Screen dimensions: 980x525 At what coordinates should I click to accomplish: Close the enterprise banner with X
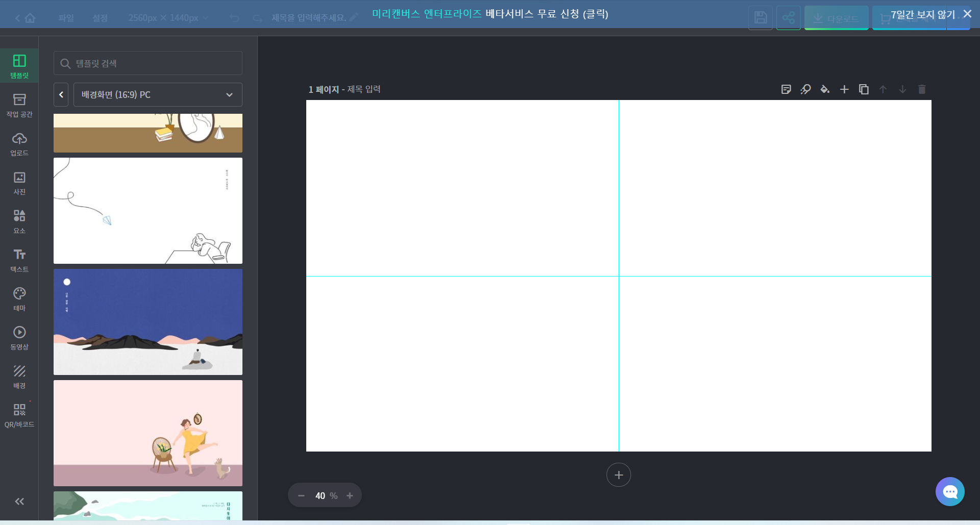click(x=967, y=14)
